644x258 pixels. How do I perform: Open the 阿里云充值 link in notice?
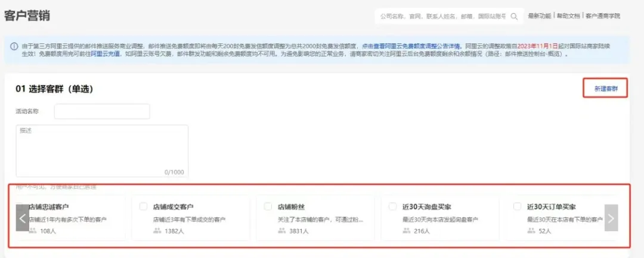click(106, 54)
